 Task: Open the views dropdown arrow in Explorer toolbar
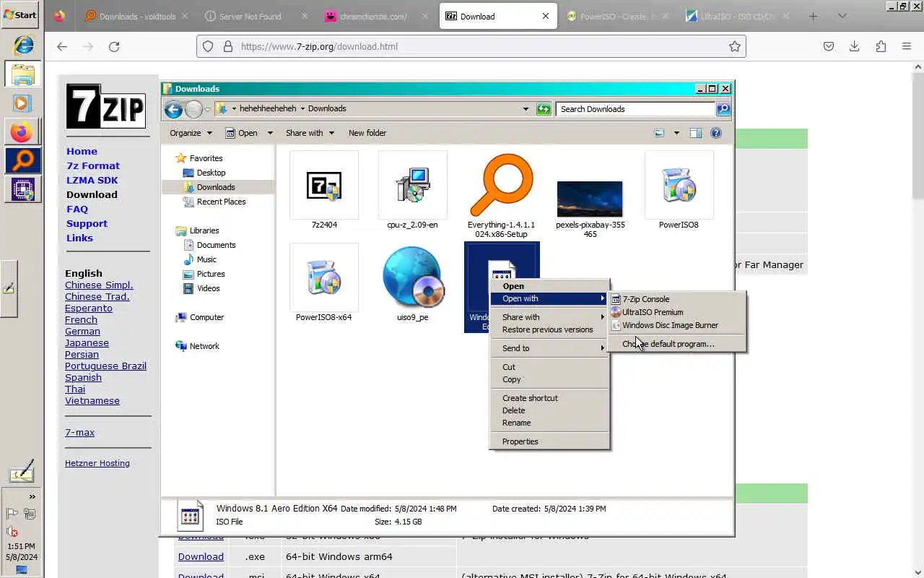click(676, 133)
